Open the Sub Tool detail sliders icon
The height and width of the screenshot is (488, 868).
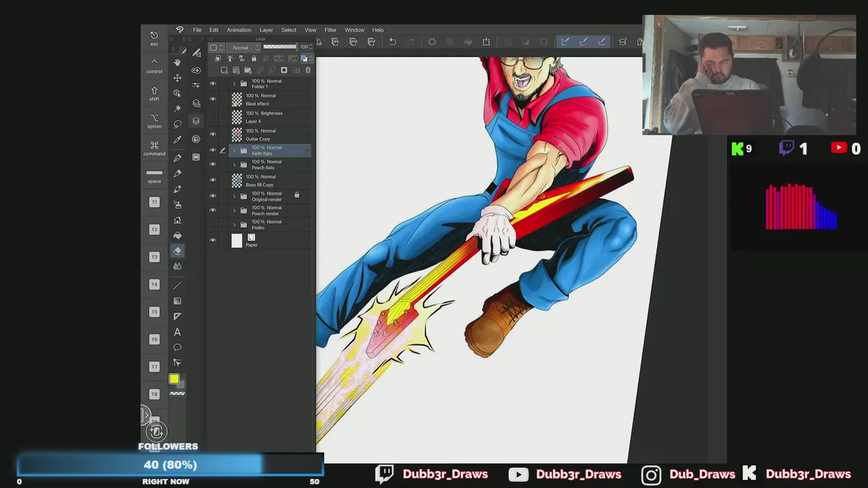(x=196, y=85)
